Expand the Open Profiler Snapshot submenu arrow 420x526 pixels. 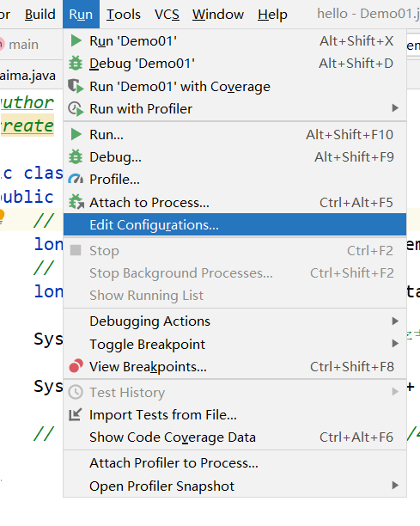coord(395,486)
